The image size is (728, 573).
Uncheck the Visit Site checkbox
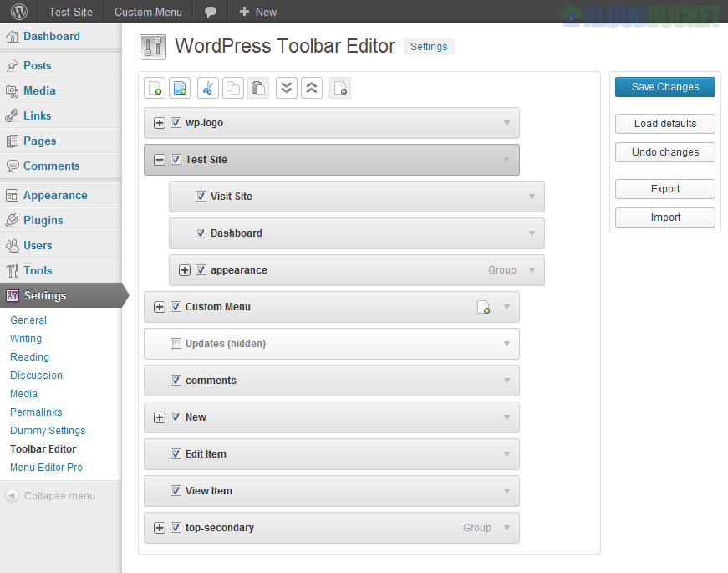201,197
